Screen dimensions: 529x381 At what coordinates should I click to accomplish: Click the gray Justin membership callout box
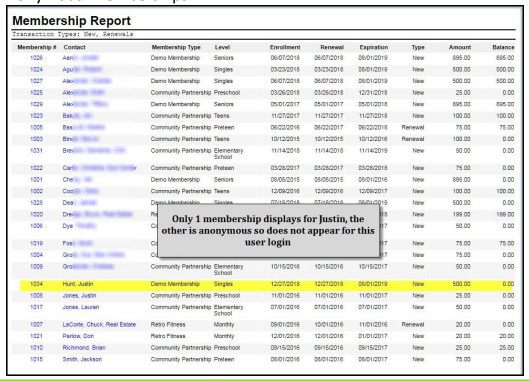tap(268, 230)
